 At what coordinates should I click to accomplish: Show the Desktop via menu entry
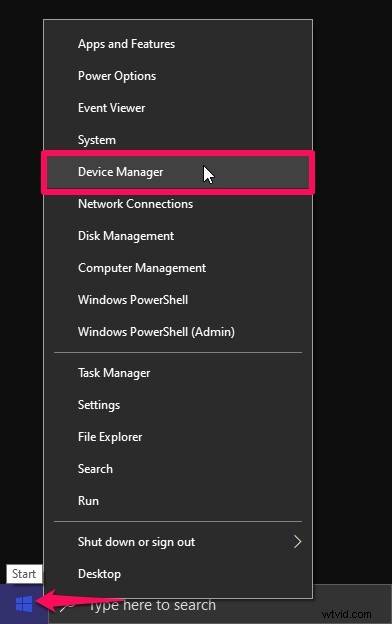(177, 574)
